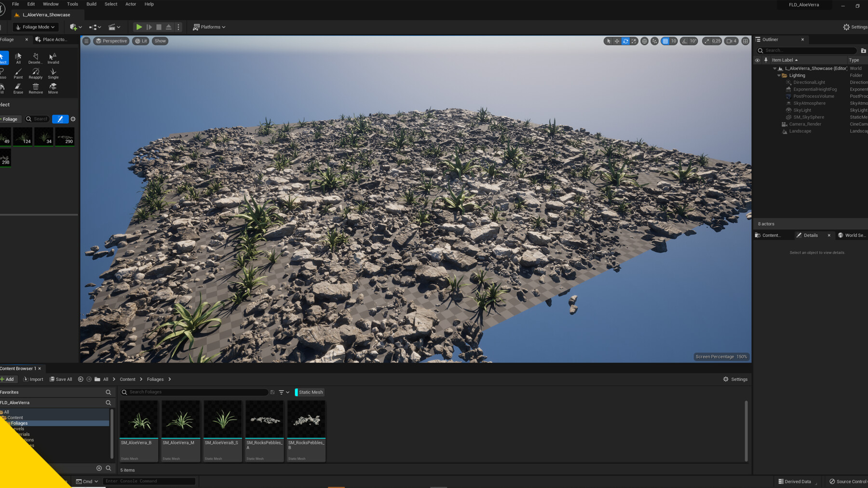Select the Paint foliage tool
Screen dimensions: 868x488
click(18, 72)
